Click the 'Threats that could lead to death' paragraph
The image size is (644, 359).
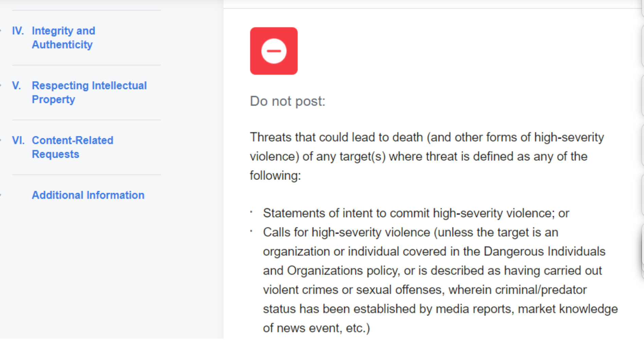click(x=427, y=156)
